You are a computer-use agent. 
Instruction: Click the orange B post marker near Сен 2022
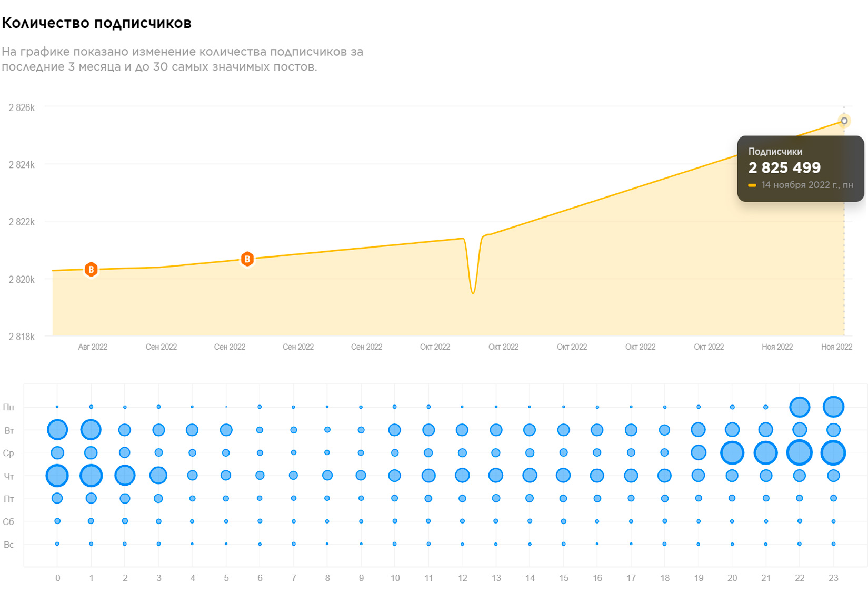tap(247, 259)
